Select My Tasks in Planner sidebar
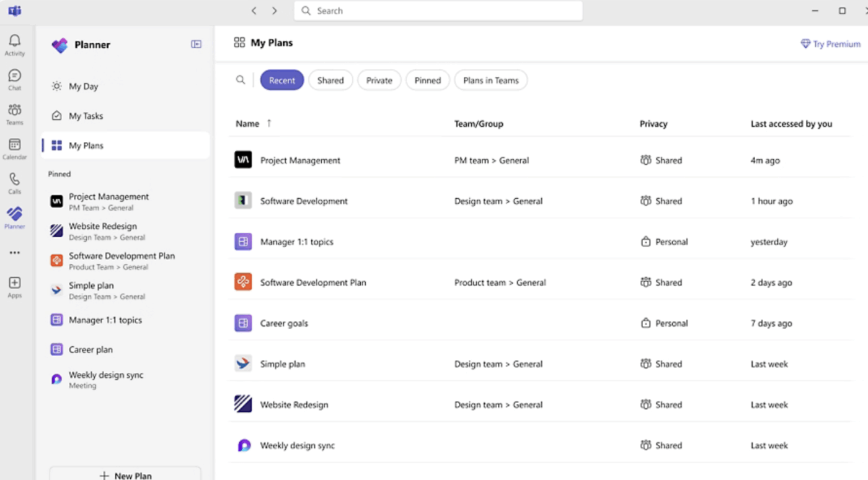The image size is (868, 480). click(x=86, y=116)
